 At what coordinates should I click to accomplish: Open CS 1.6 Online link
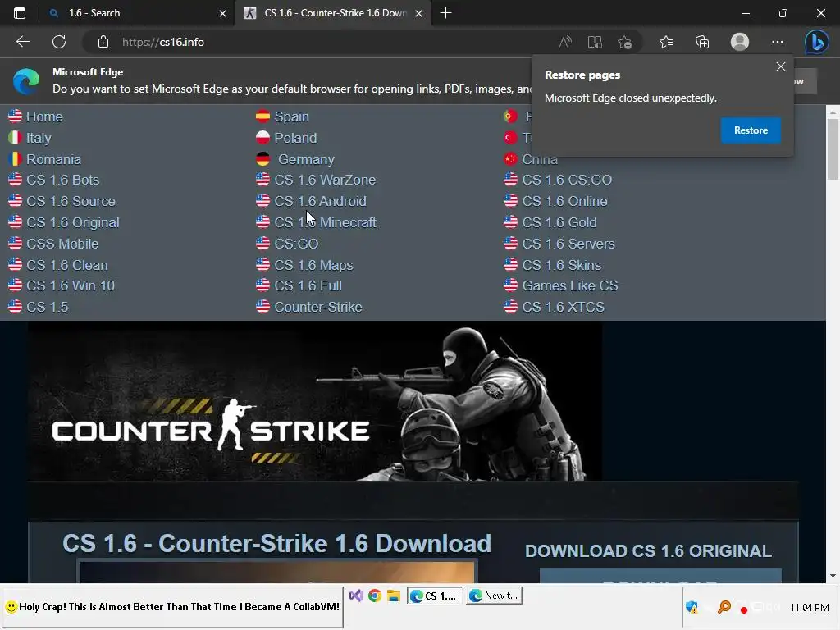click(x=564, y=201)
